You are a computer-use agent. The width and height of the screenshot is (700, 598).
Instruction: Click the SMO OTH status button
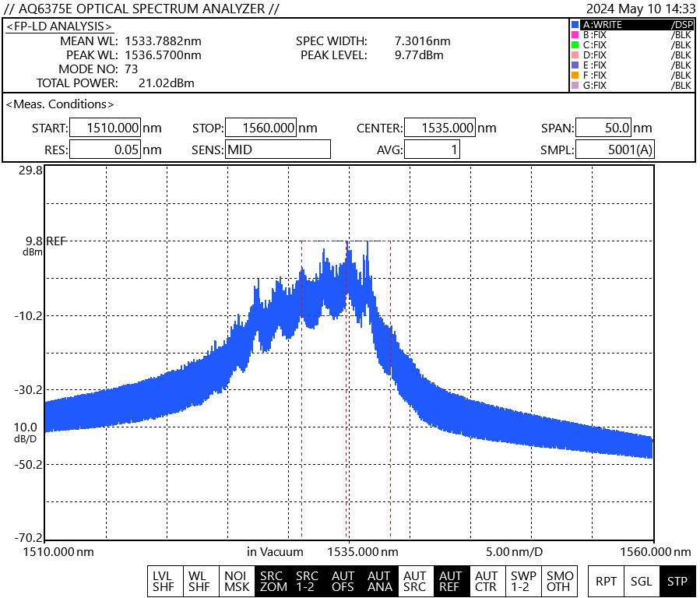[559, 582]
